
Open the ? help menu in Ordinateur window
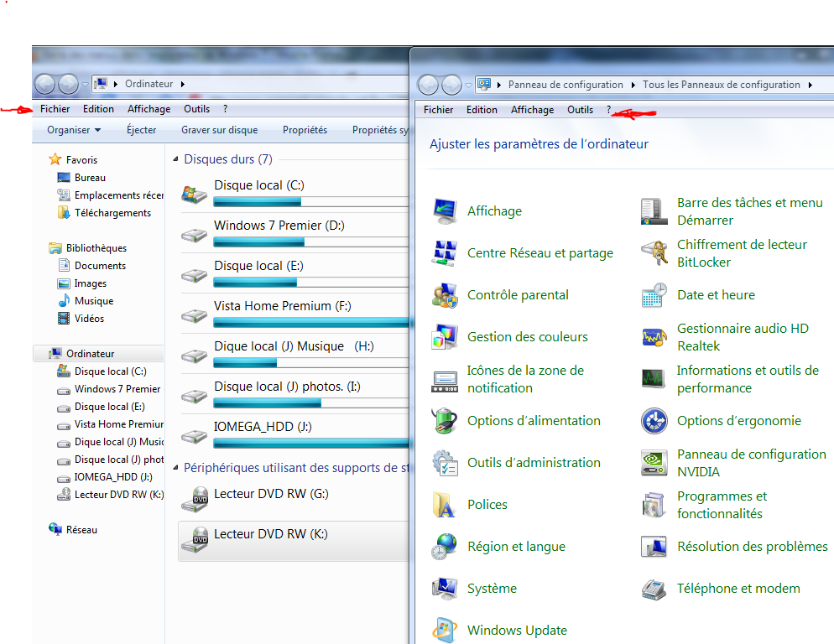[x=226, y=109]
